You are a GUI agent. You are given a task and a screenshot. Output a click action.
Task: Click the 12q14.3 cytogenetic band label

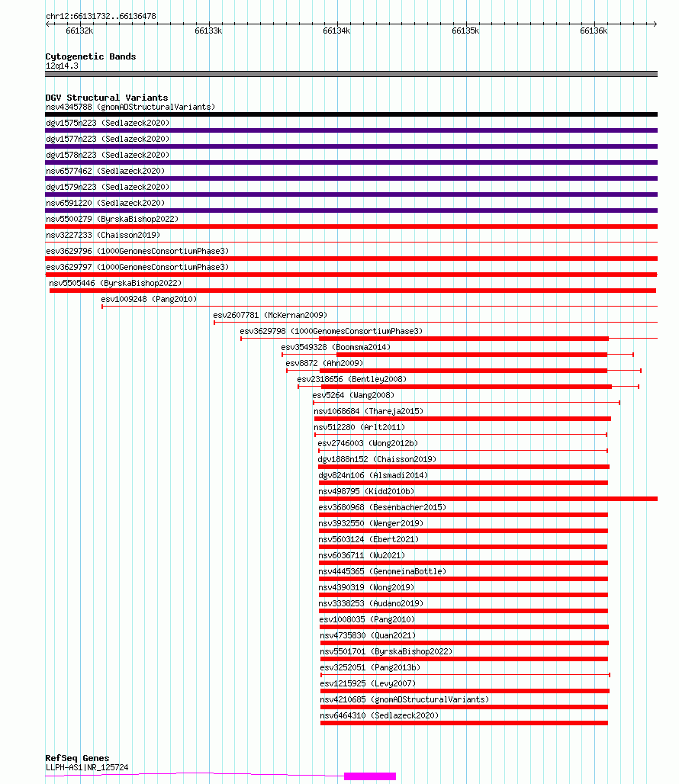pos(62,66)
